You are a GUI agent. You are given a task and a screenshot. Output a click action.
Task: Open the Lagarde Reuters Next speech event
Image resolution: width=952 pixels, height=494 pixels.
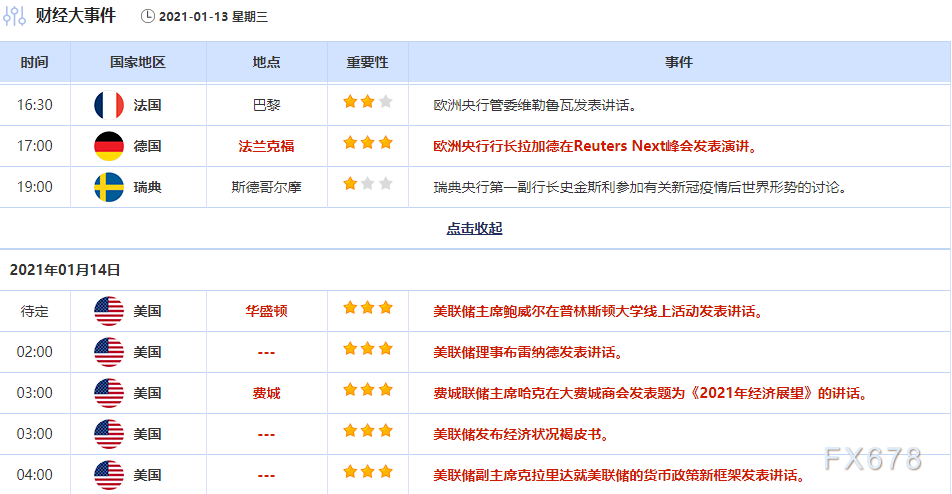[x=595, y=146]
